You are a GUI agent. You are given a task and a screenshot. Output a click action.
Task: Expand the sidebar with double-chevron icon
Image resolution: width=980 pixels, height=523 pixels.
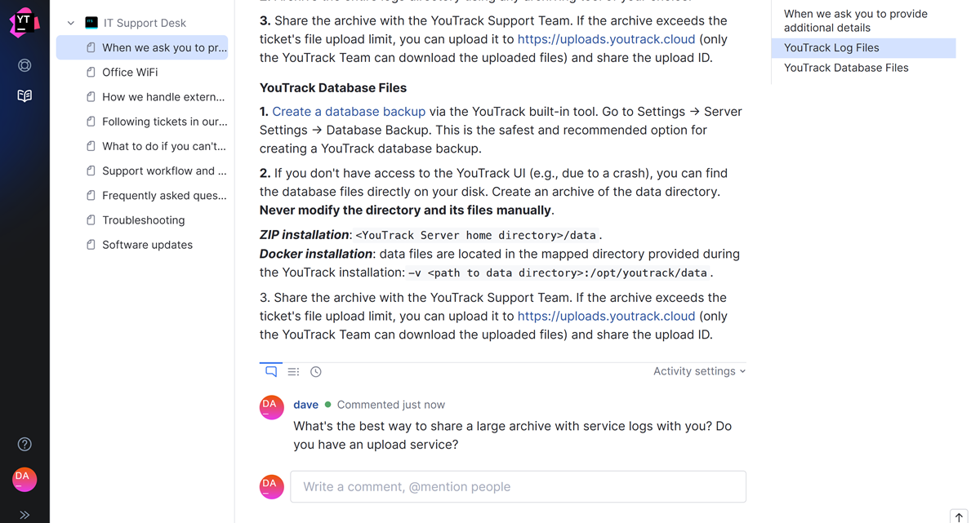point(24,514)
